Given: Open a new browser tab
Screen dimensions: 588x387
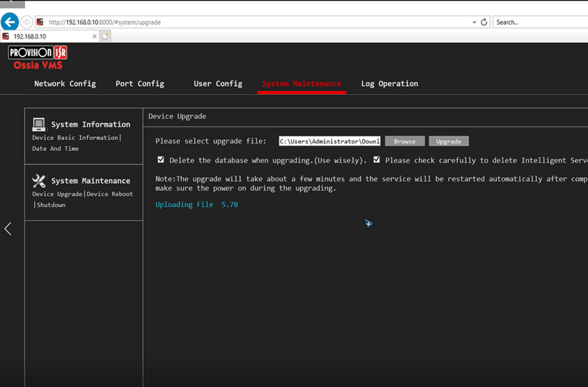Looking at the screenshot, I should pyautogui.click(x=105, y=36).
